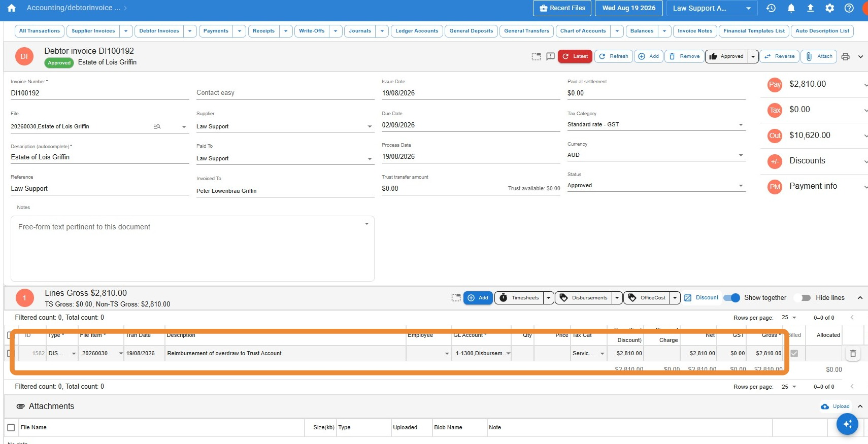This screenshot has height=444, width=868.
Task: Click the dashed selection icon near Latest
Action: click(x=536, y=56)
